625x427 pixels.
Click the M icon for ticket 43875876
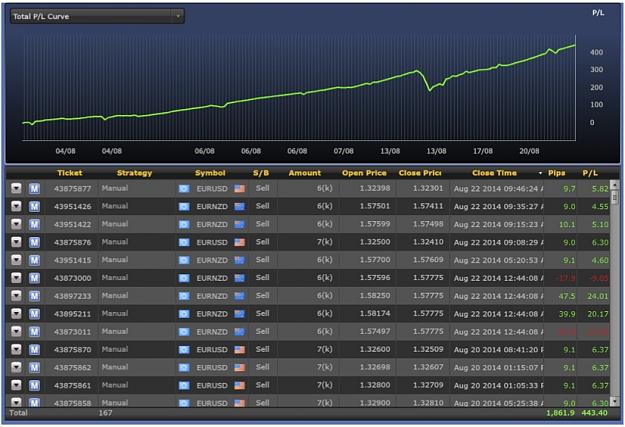coord(34,242)
